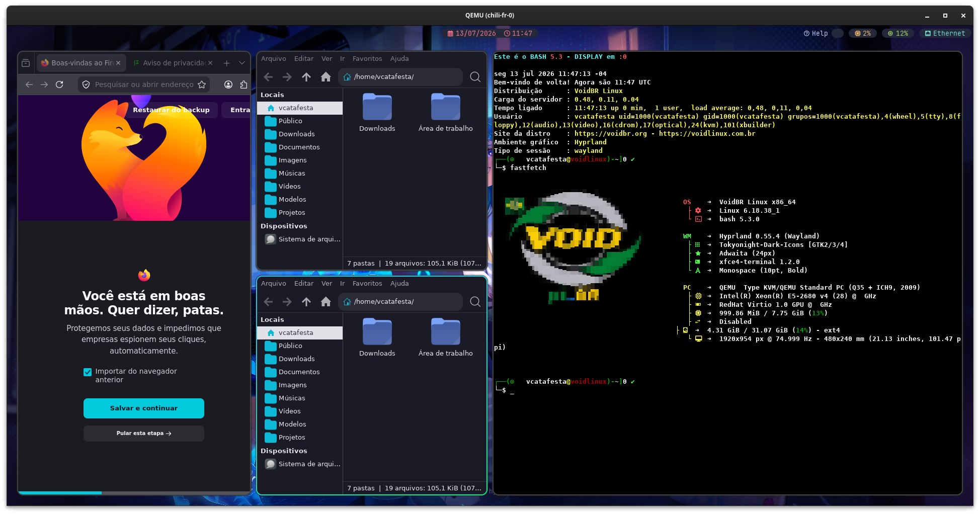Open a new Firefox tab
Screen dimensions: 980x514
coord(227,63)
